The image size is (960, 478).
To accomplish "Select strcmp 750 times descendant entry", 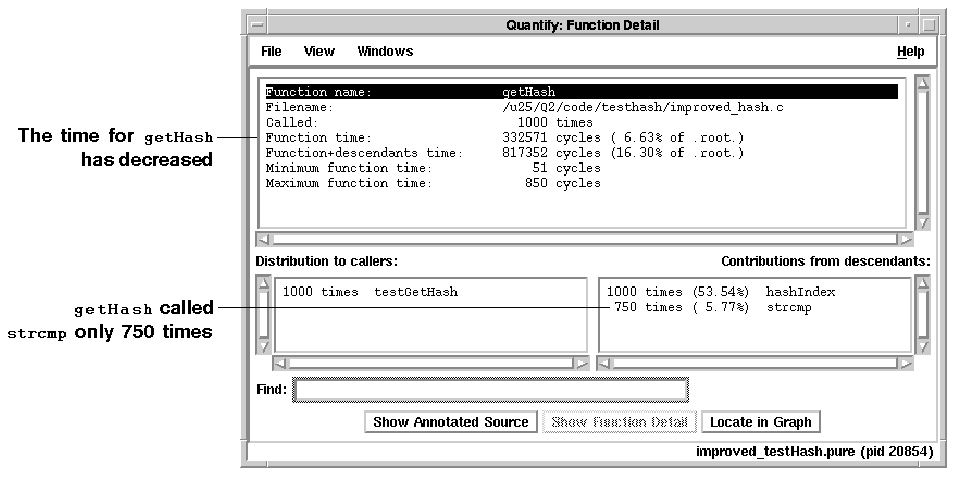I will (x=713, y=307).
